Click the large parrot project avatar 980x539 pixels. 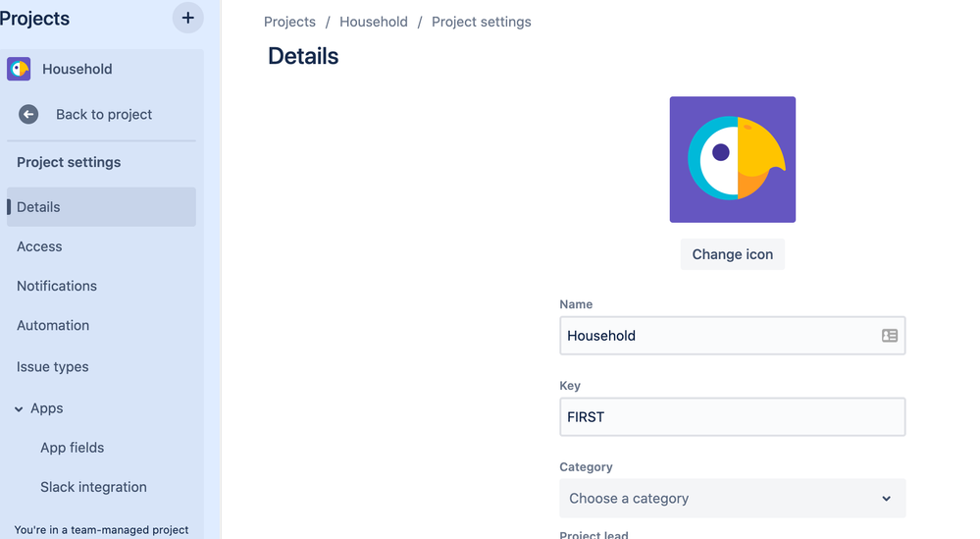(733, 159)
